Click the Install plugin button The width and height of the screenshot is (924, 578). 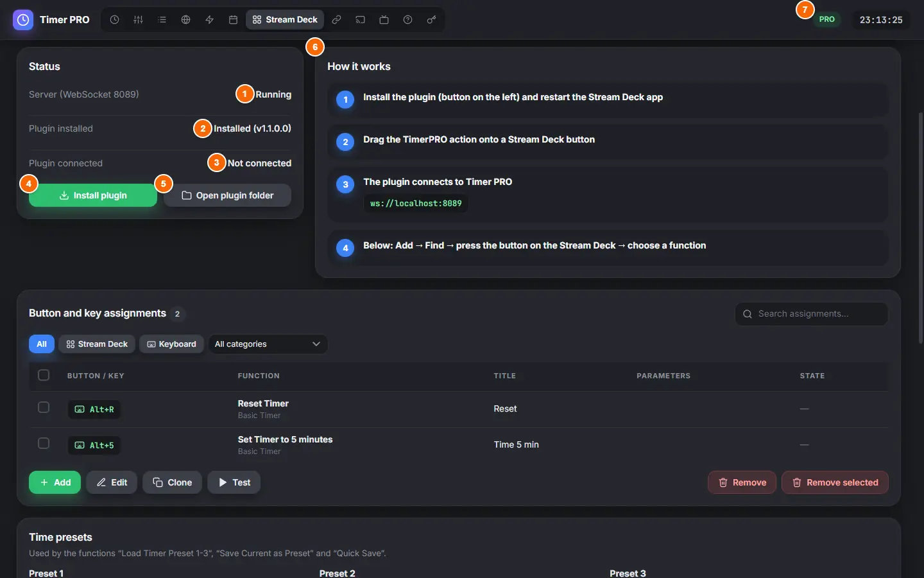coord(93,195)
